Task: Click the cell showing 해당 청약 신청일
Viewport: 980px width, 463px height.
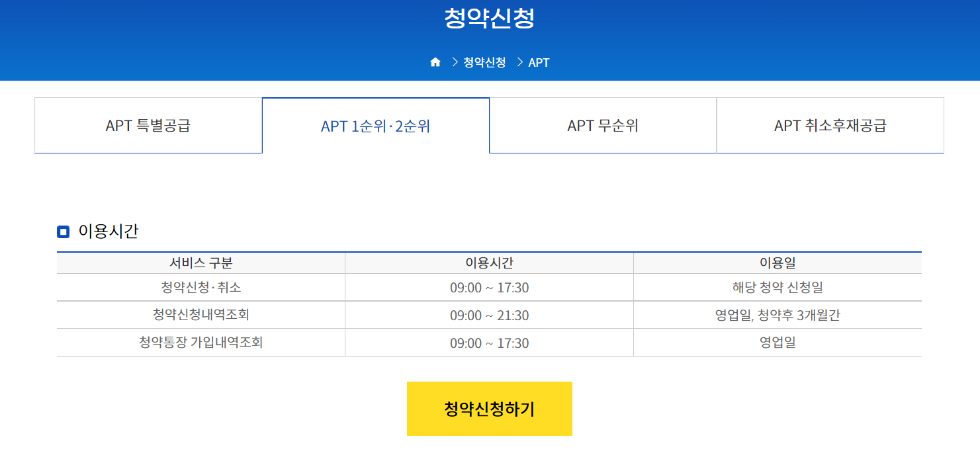Action: click(x=777, y=287)
